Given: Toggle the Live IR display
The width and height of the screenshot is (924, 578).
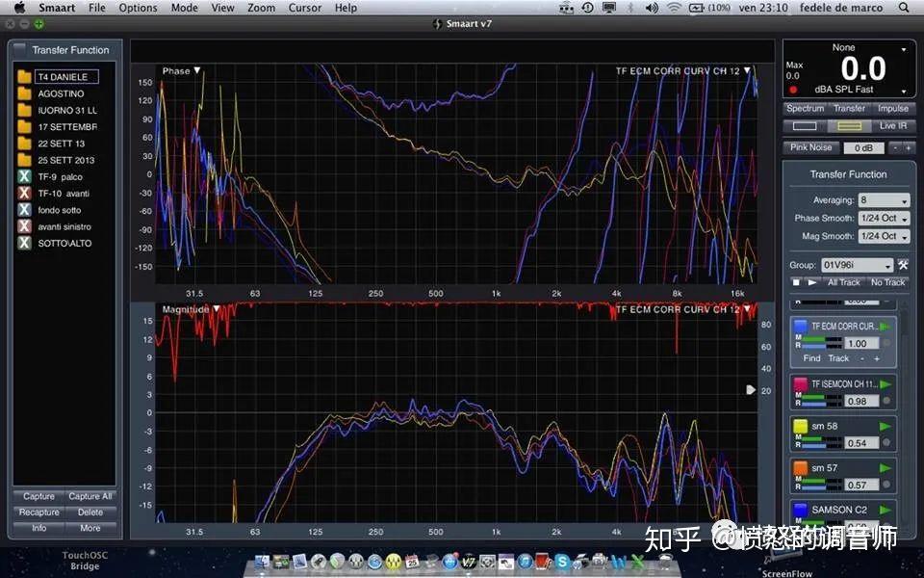Looking at the screenshot, I should (893, 126).
